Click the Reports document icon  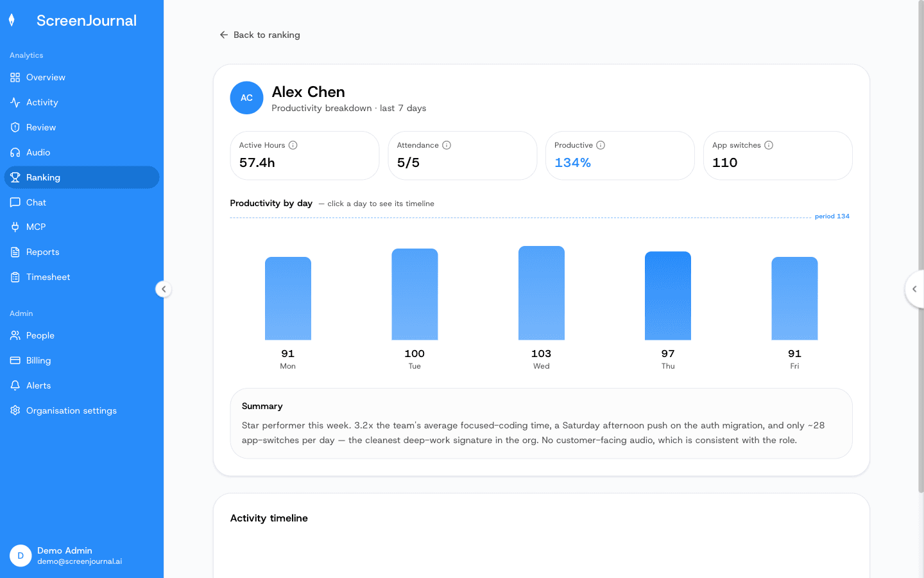click(x=15, y=252)
